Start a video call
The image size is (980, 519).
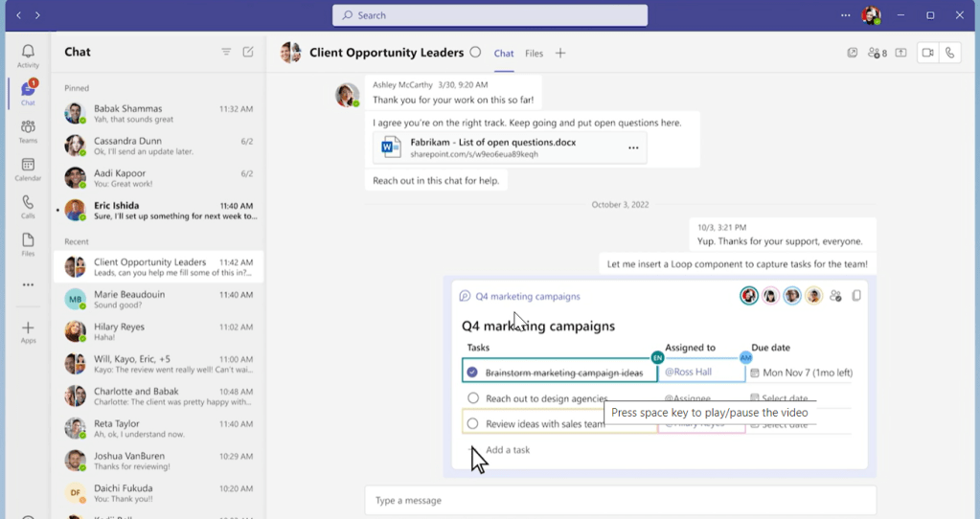(926, 54)
